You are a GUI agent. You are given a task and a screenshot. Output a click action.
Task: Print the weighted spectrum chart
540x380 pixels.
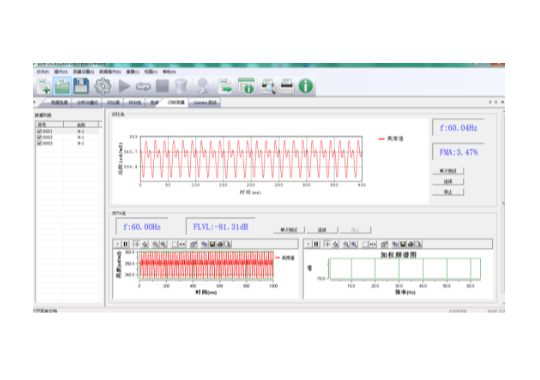point(411,244)
